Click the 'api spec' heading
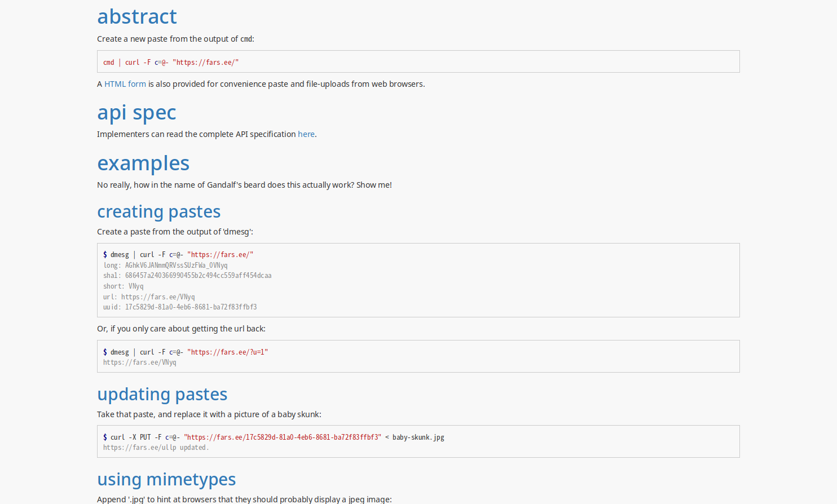Image resolution: width=837 pixels, height=504 pixels. click(x=136, y=113)
